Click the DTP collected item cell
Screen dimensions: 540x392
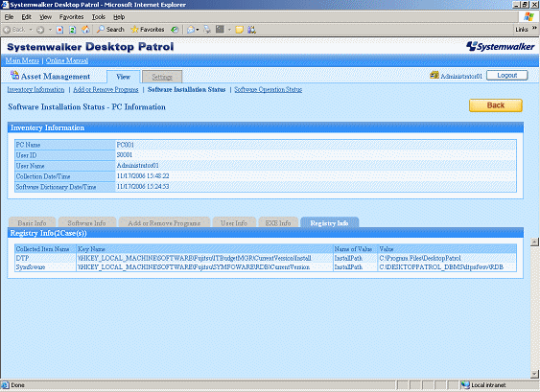point(45,258)
